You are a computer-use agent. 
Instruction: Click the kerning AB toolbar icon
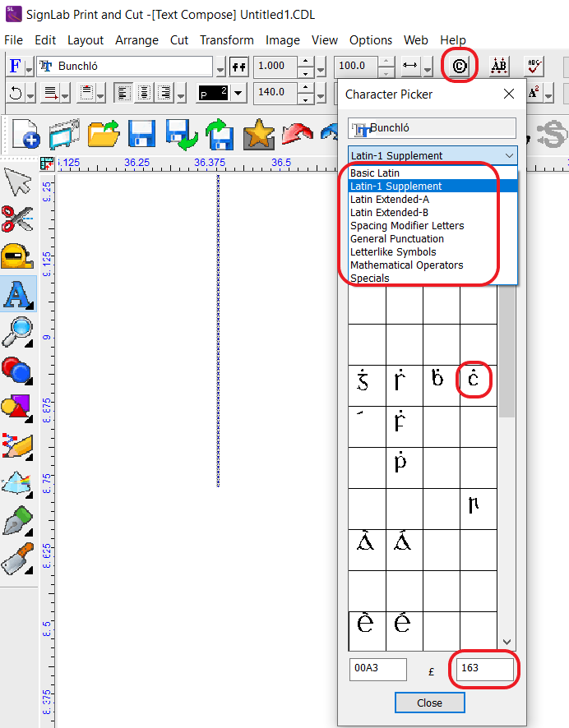coord(498,66)
